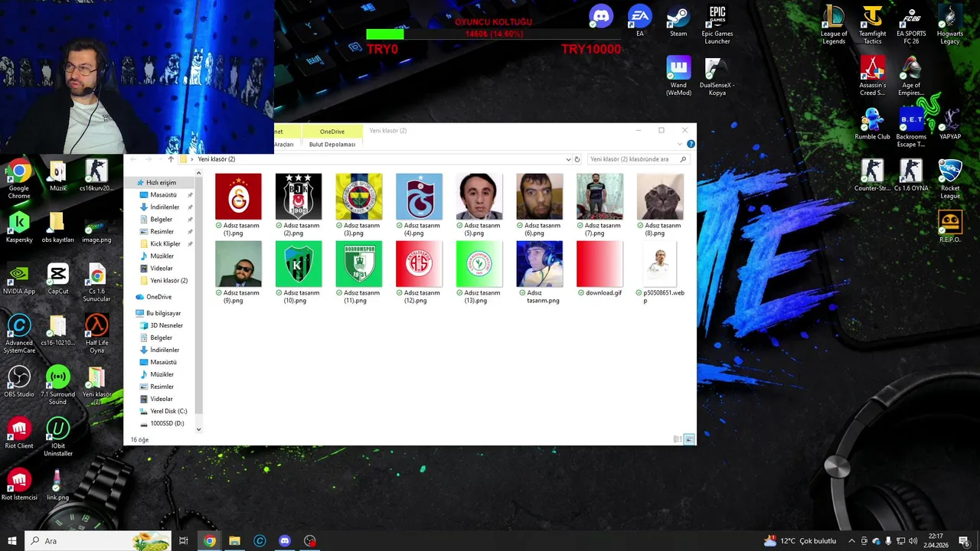
Task: Open Yerel Disk (C:) in the sidebar
Action: pos(168,411)
